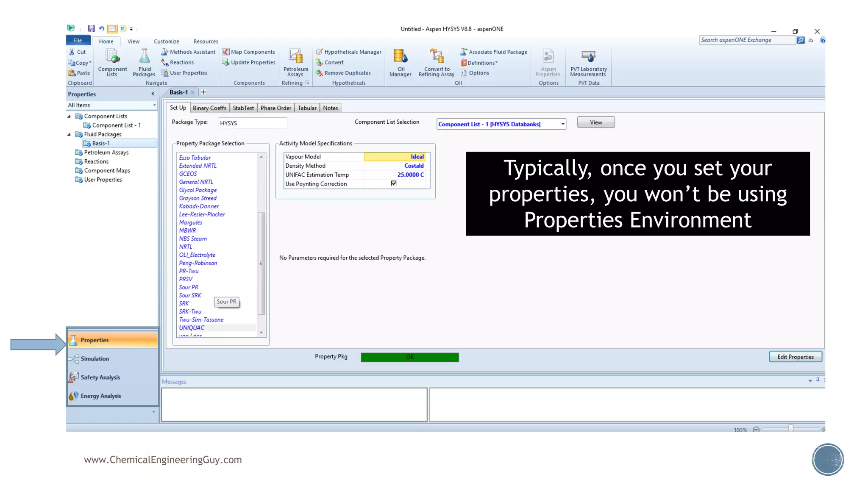Click Convert to Refining Assay
The height and width of the screenshot is (488, 868).
(x=436, y=63)
